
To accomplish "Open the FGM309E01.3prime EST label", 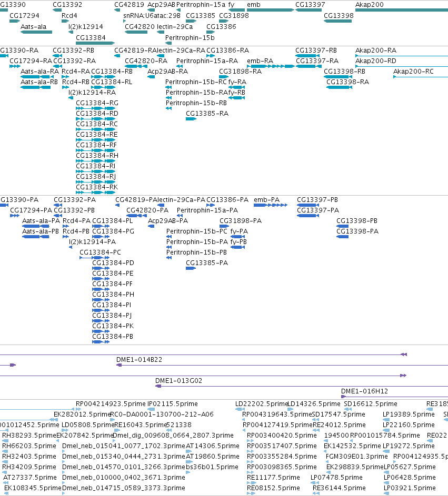I will coord(356,457).
